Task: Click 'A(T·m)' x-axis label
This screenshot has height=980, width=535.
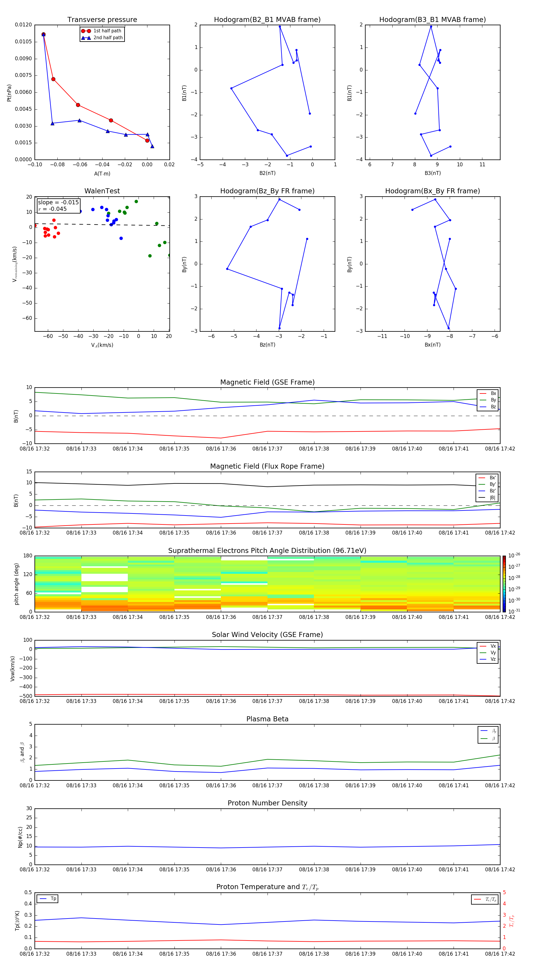Action: (x=102, y=174)
